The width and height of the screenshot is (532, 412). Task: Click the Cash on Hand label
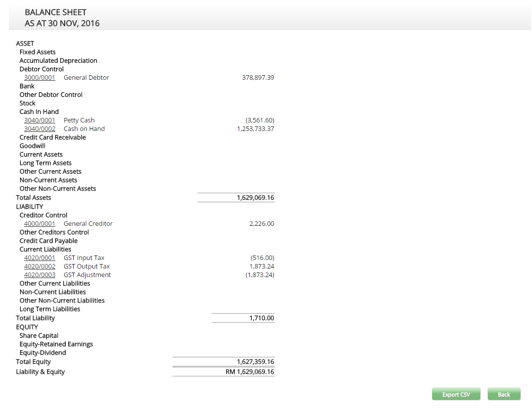pyautogui.click(x=84, y=129)
